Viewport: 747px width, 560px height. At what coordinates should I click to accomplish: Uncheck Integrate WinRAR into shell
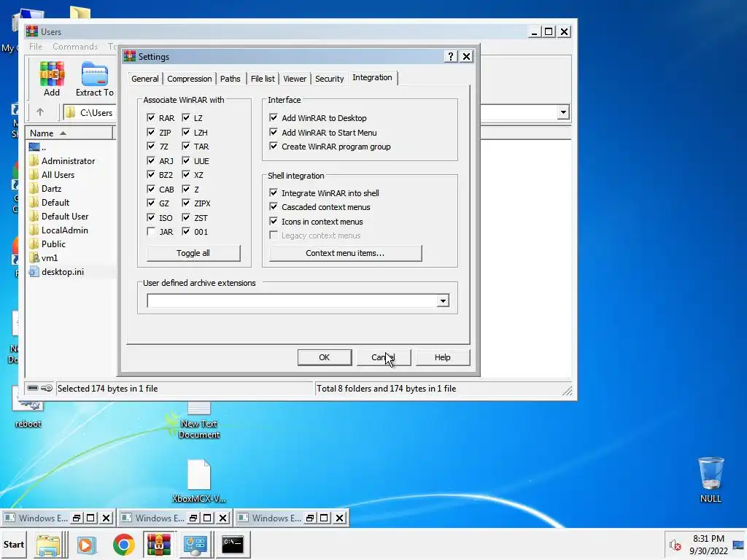click(274, 192)
